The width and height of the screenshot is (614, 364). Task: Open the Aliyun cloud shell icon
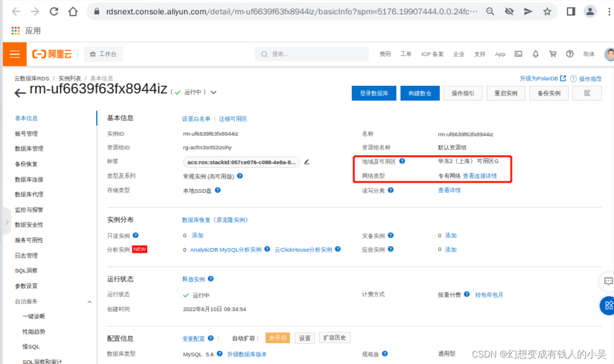pyautogui.click(x=518, y=54)
